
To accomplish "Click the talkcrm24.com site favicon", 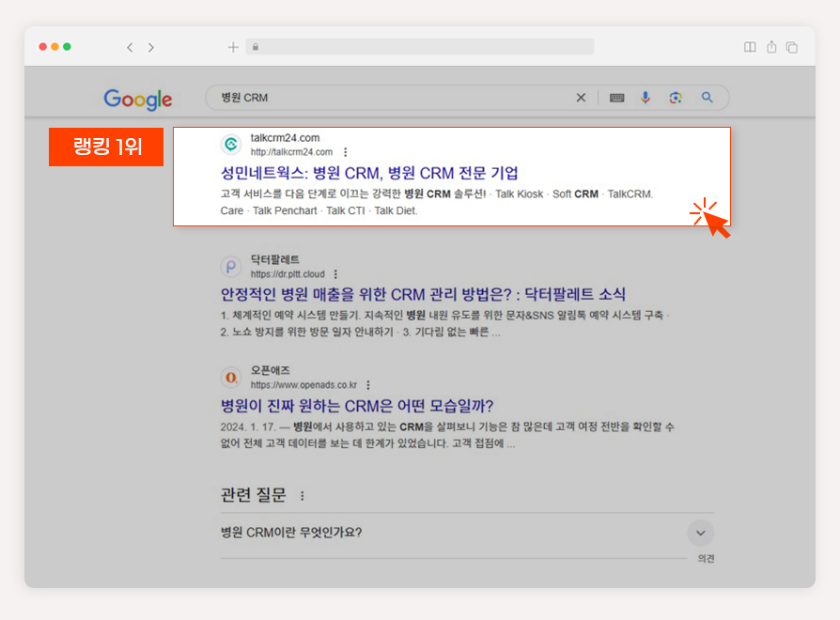I will click(231, 144).
